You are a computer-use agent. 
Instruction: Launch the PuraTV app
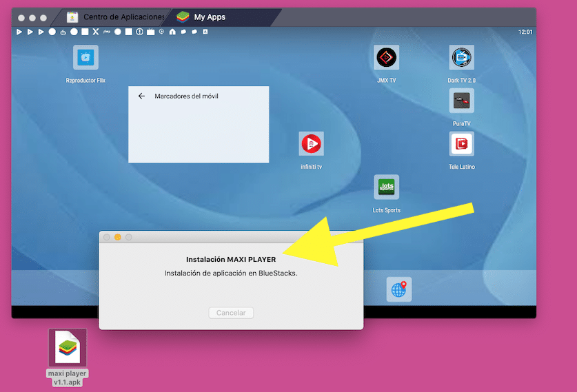pos(461,101)
